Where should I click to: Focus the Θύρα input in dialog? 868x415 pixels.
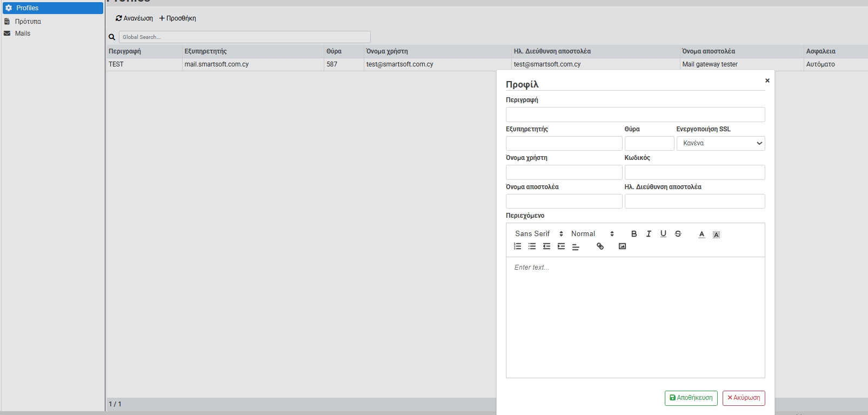pos(649,143)
